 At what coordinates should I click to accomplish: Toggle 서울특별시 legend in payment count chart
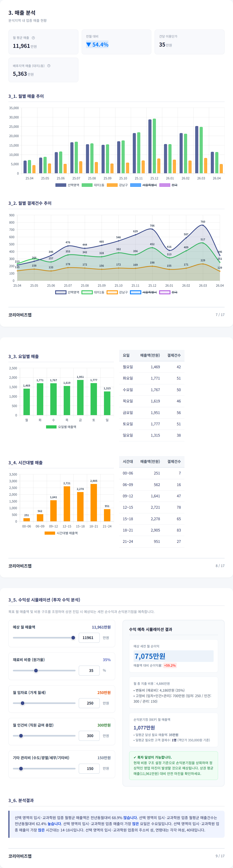coord(143,292)
